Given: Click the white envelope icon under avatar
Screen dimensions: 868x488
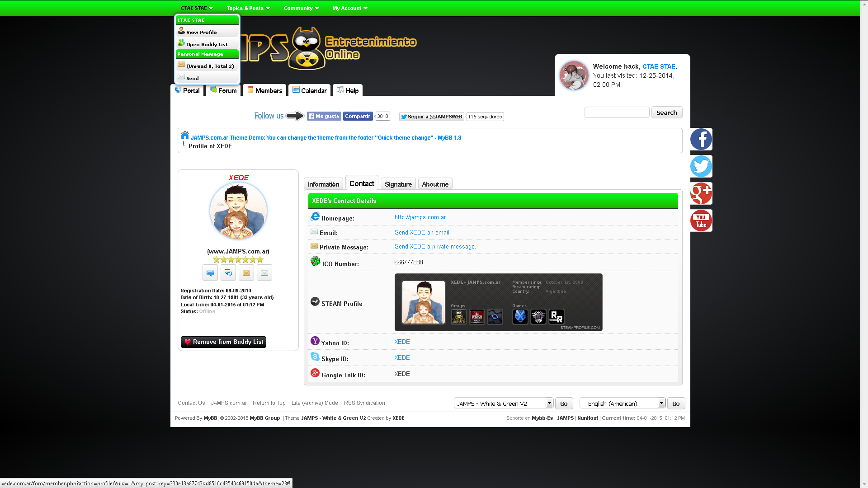Looking at the screenshot, I should click(264, 273).
